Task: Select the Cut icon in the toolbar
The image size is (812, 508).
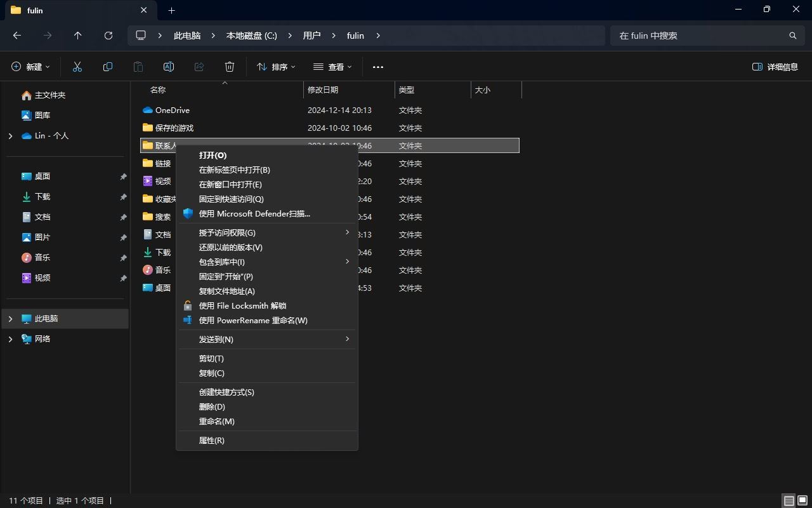Action: pyautogui.click(x=77, y=67)
